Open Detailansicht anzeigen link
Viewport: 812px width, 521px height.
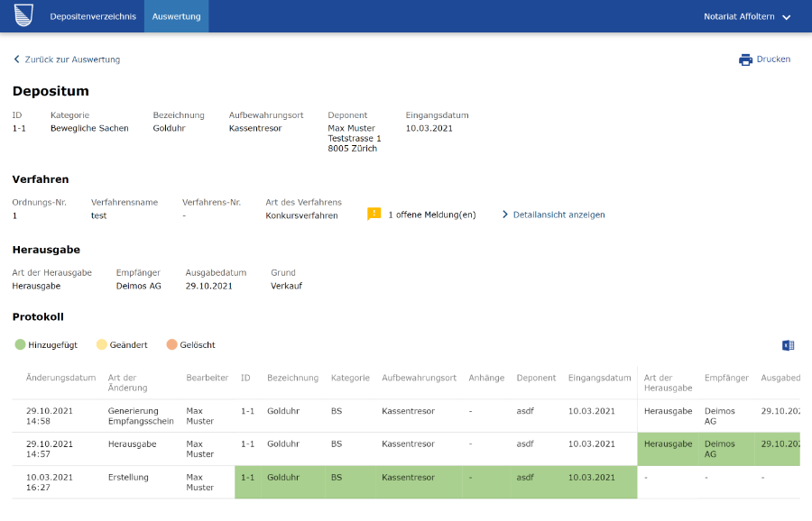[553, 215]
